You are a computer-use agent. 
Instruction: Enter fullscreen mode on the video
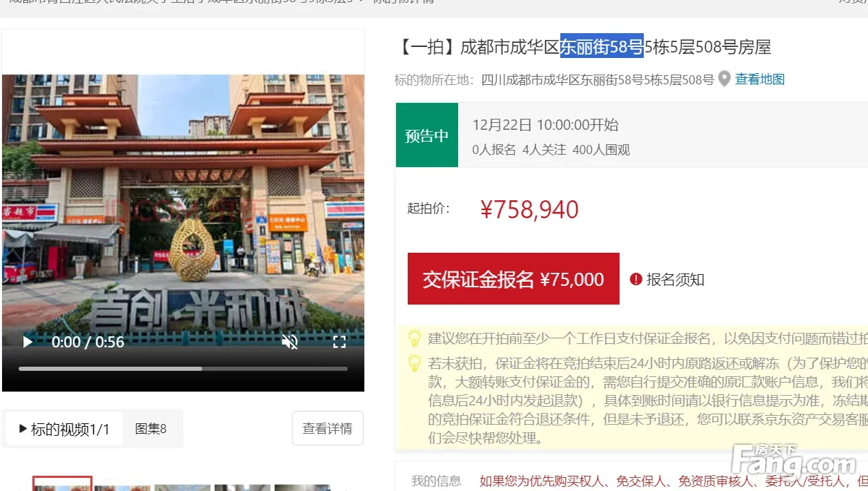click(339, 342)
